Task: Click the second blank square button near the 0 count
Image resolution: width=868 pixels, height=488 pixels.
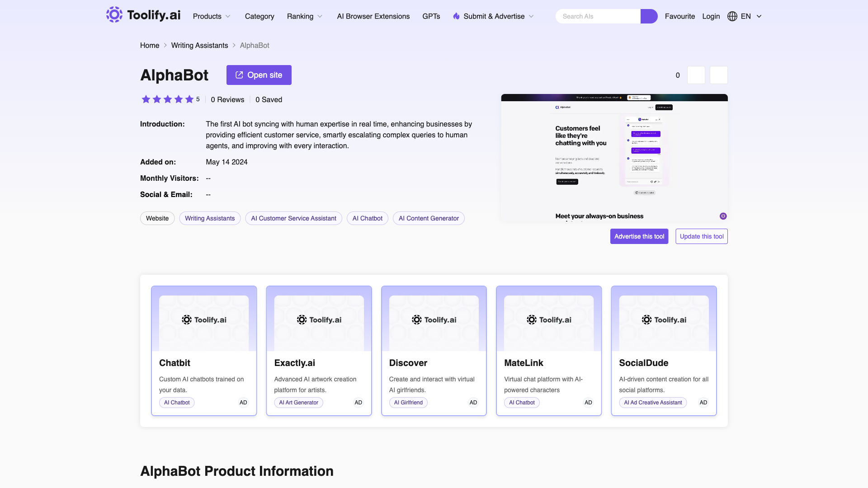Action: tap(718, 75)
